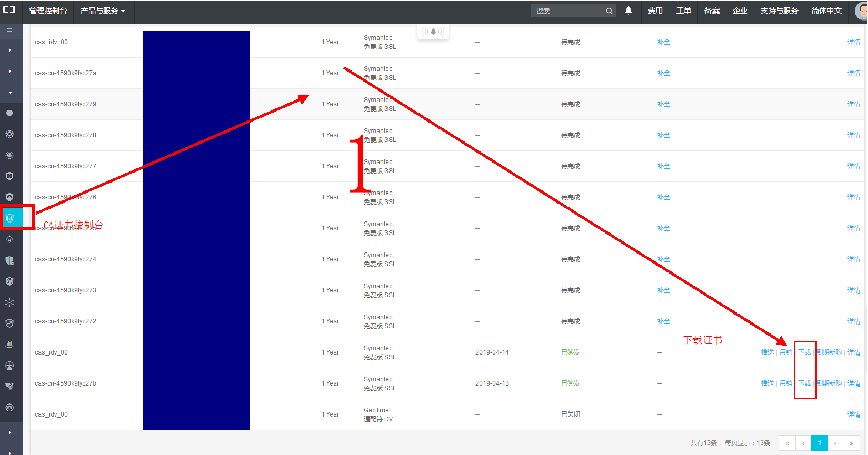Click the floating bell widget above the table
This screenshot has width=868, height=455.
(x=433, y=32)
